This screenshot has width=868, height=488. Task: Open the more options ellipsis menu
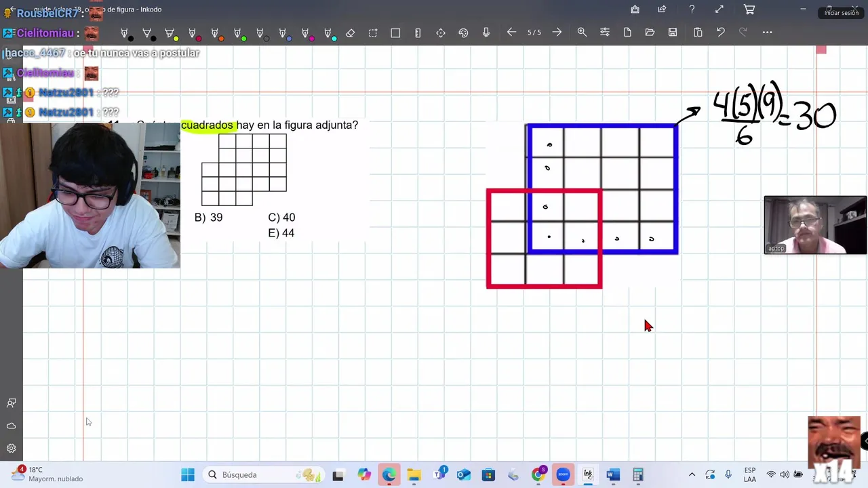coord(767,33)
